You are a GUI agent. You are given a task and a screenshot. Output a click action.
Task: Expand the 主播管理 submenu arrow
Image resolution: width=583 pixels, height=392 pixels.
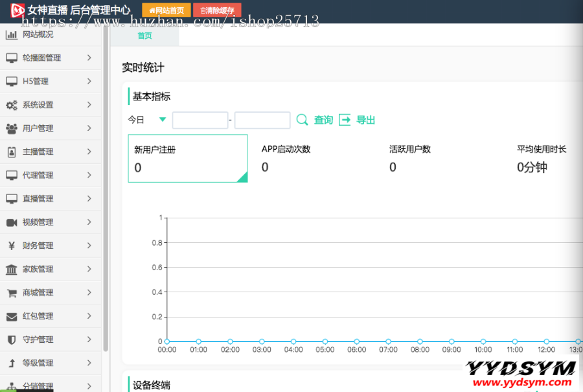pyautogui.click(x=89, y=152)
